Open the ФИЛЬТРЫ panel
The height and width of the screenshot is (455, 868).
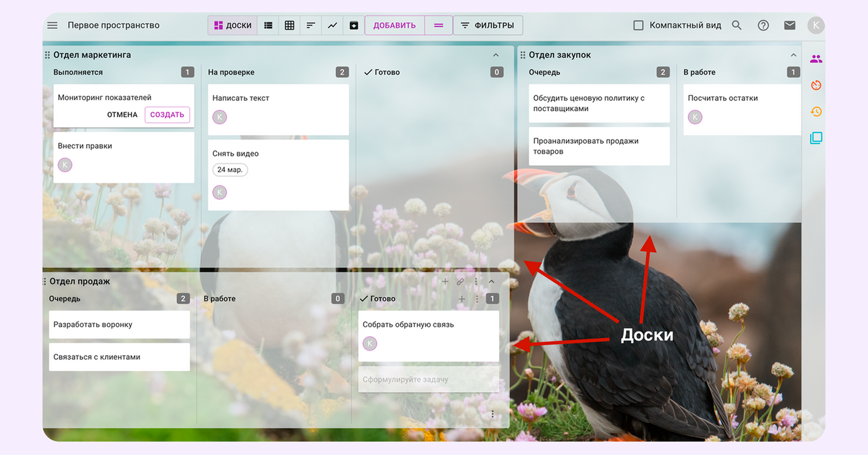pos(488,25)
